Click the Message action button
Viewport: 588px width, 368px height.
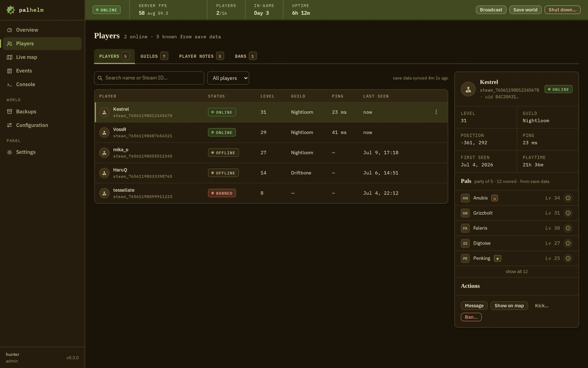click(474, 306)
